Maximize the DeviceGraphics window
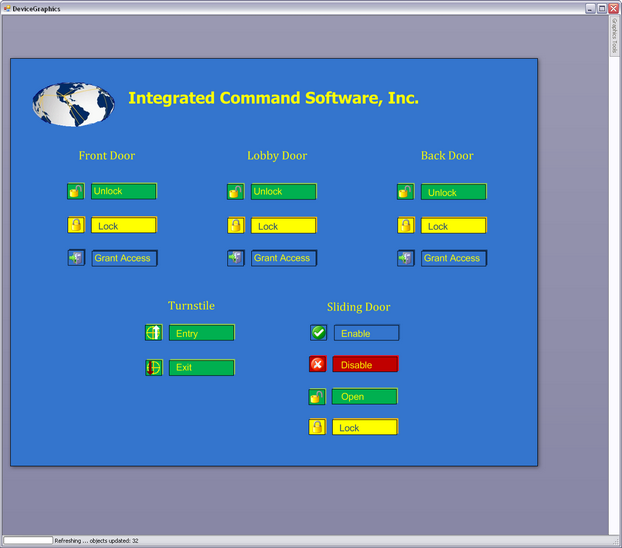Screen dimensions: 622x548 point(602,8)
